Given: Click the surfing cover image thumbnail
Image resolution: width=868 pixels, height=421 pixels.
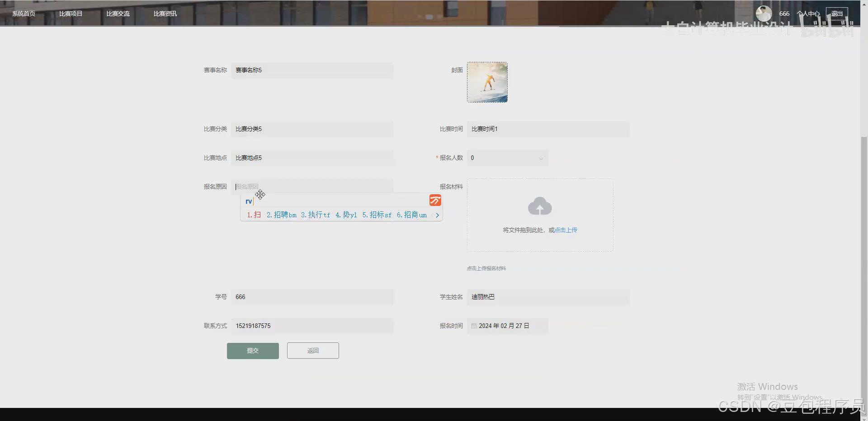Looking at the screenshot, I should coord(487,82).
